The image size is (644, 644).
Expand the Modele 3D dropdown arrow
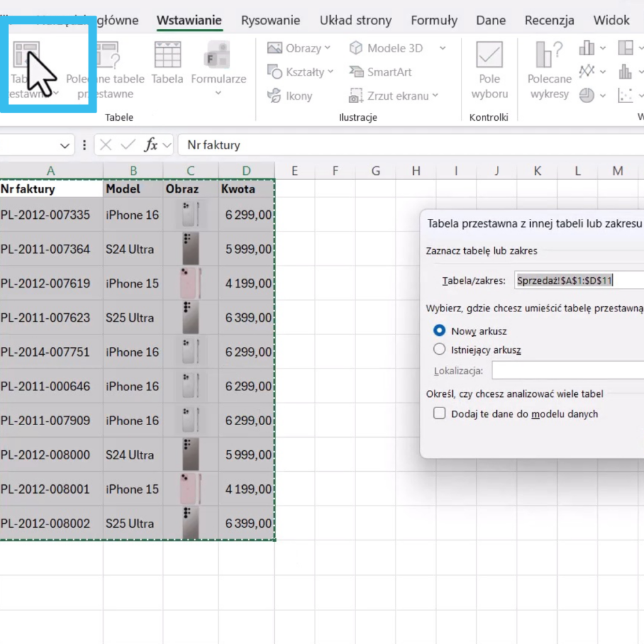pos(442,48)
